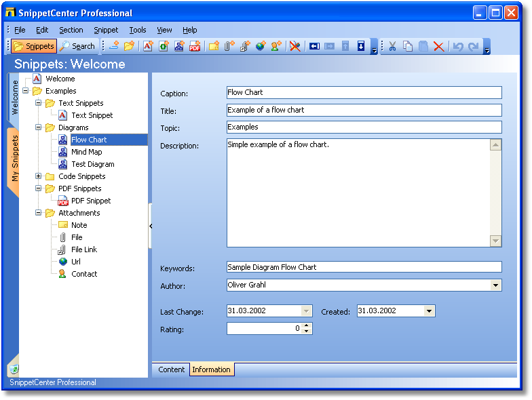Decrease the Rating value
Screen dimensions: 532x400
(x=307, y=331)
